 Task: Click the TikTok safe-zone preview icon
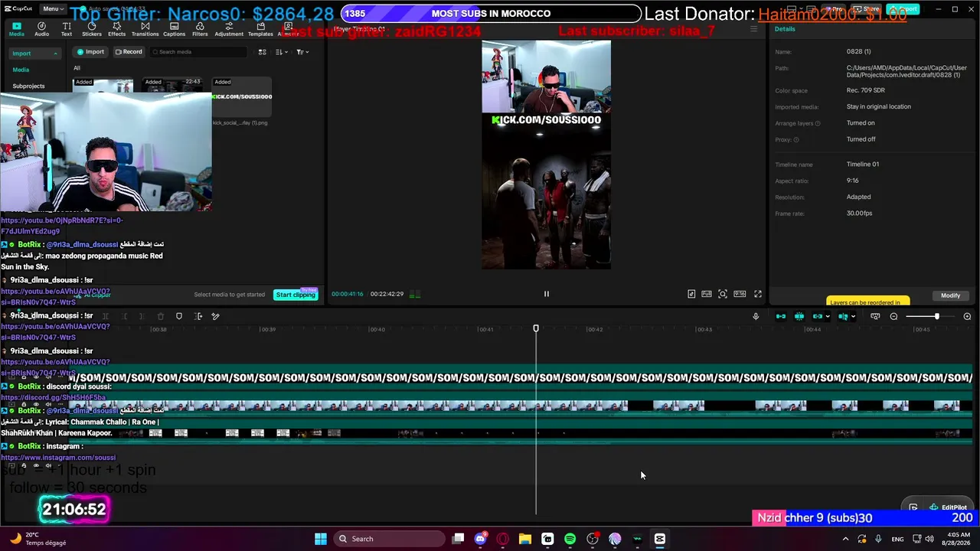(691, 294)
